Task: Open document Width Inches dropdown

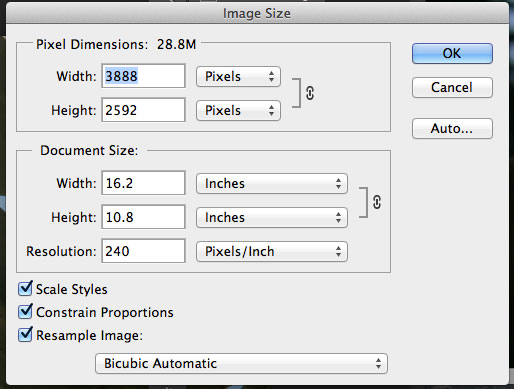Action: point(272,184)
